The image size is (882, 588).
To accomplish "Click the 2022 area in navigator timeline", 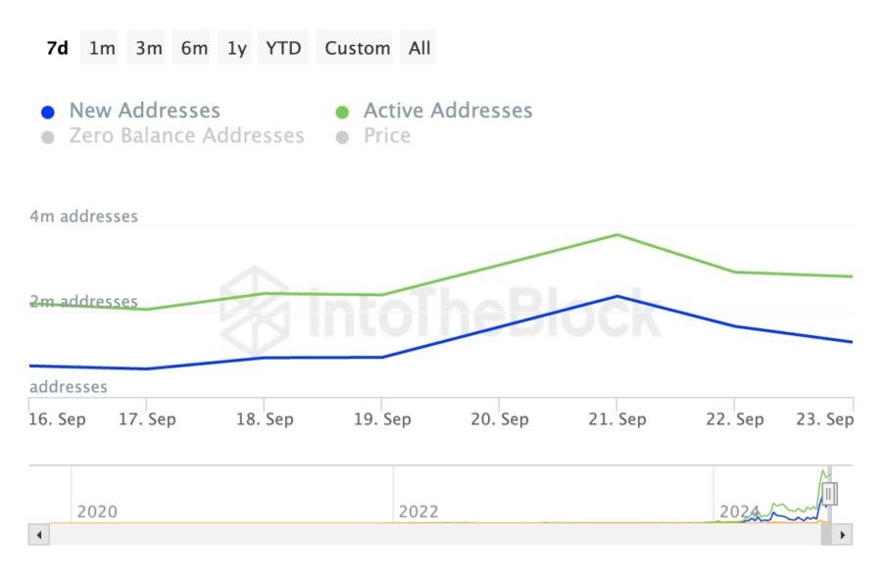I will (418, 511).
